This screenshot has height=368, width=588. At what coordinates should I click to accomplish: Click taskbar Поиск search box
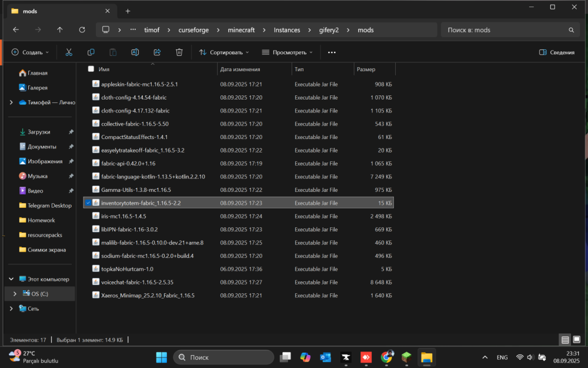point(223,357)
